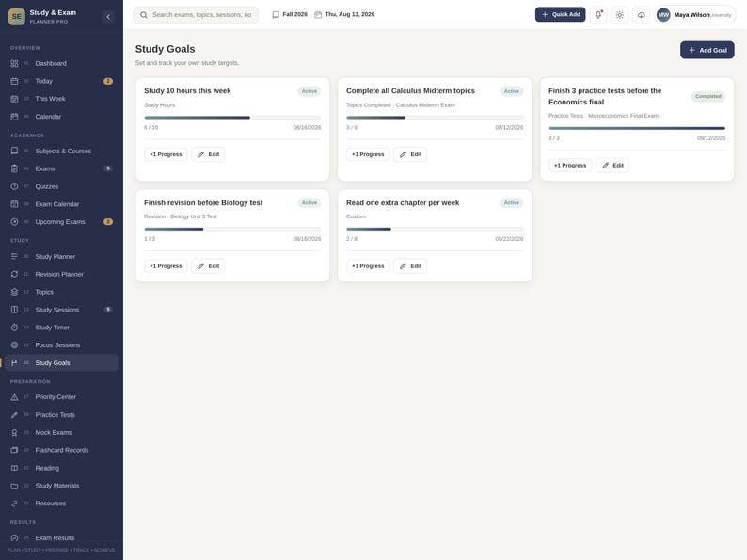The height and width of the screenshot is (560, 747).
Task: Open Flashcard Records in the sidebar
Action: pyautogui.click(x=61, y=450)
